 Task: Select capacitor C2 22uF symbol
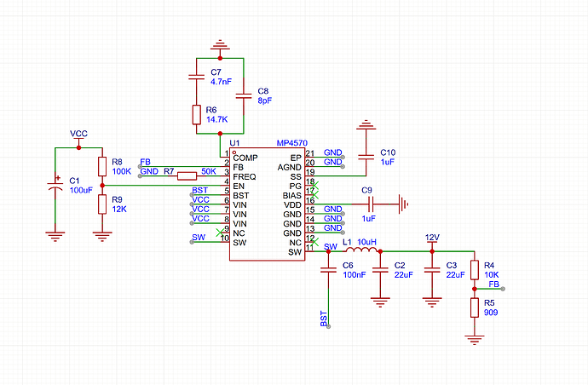click(380, 273)
